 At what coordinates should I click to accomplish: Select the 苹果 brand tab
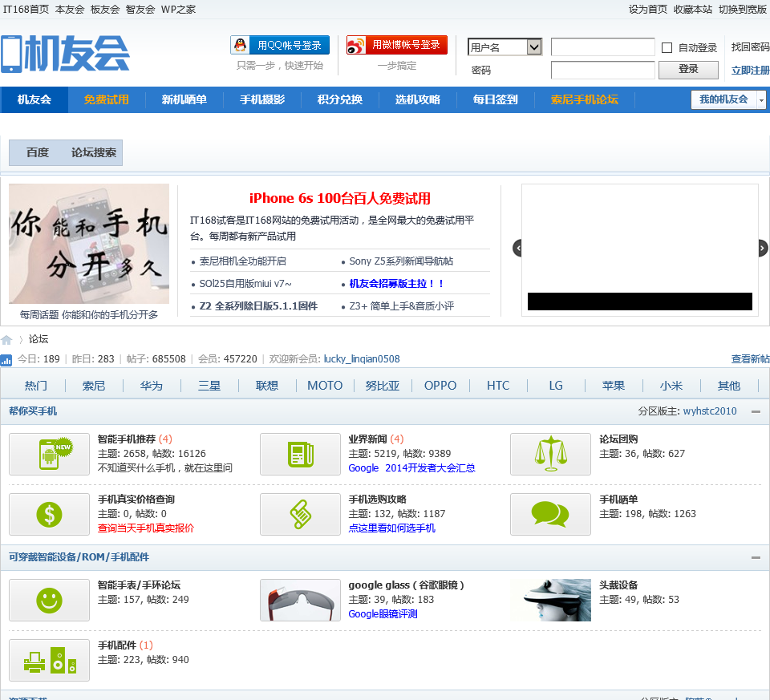click(x=614, y=386)
